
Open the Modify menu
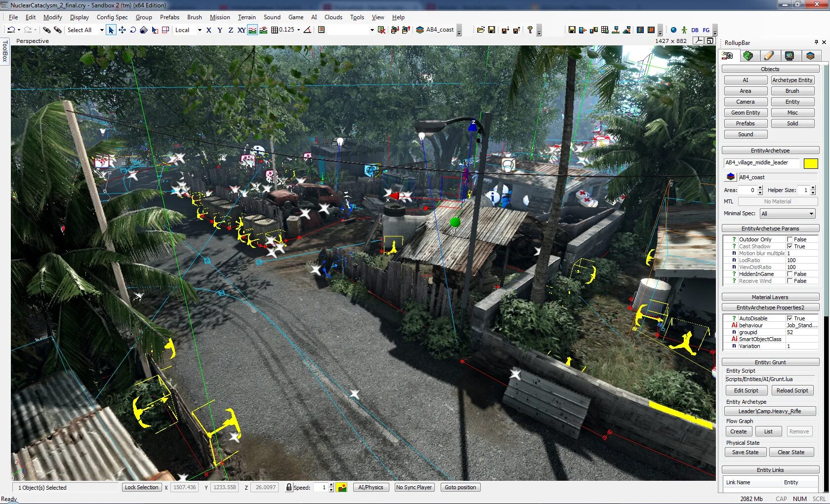click(x=53, y=17)
